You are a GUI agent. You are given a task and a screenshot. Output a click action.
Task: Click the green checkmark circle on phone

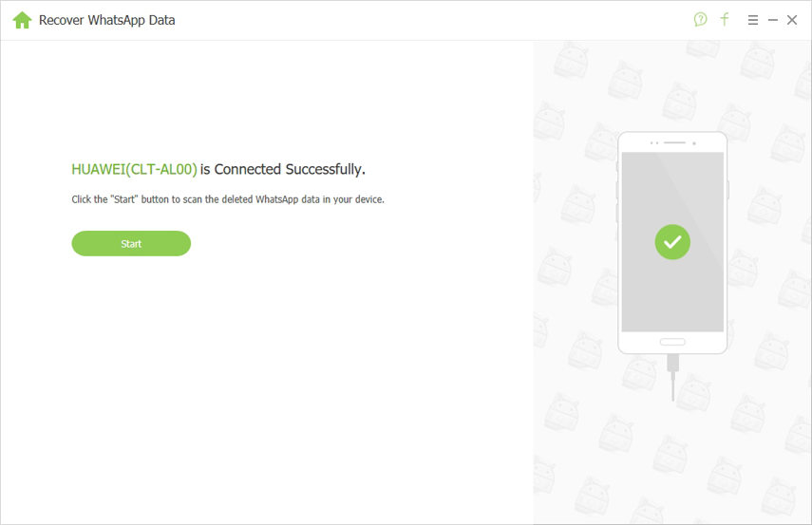[x=672, y=242]
